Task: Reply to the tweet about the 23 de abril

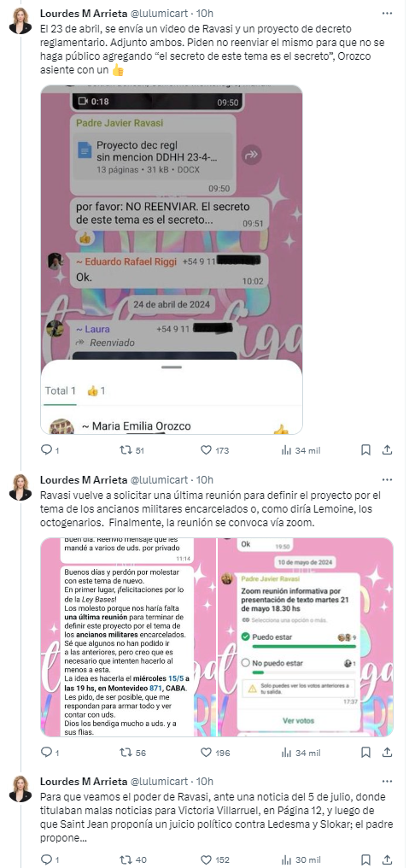Action: tap(46, 450)
